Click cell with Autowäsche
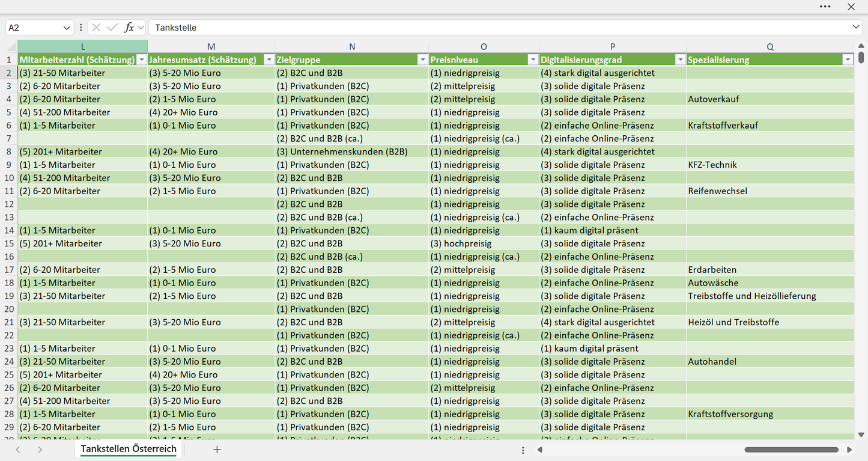868x461 pixels. pos(770,283)
